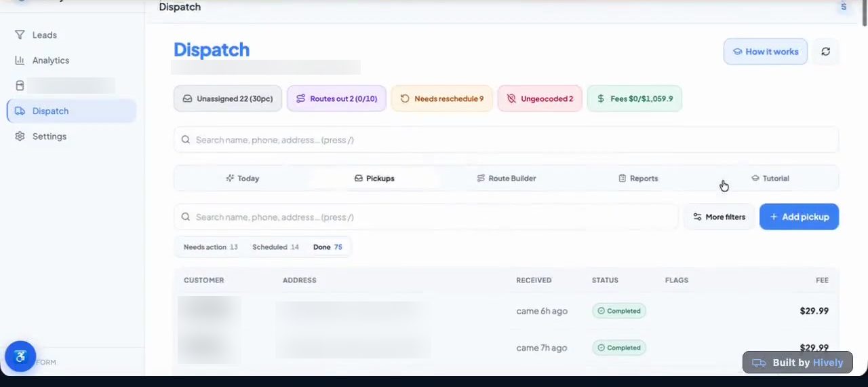Viewport: 868px width, 387px height.
Task: Click the clipboard icon on Reports tab
Action: coord(622,179)
